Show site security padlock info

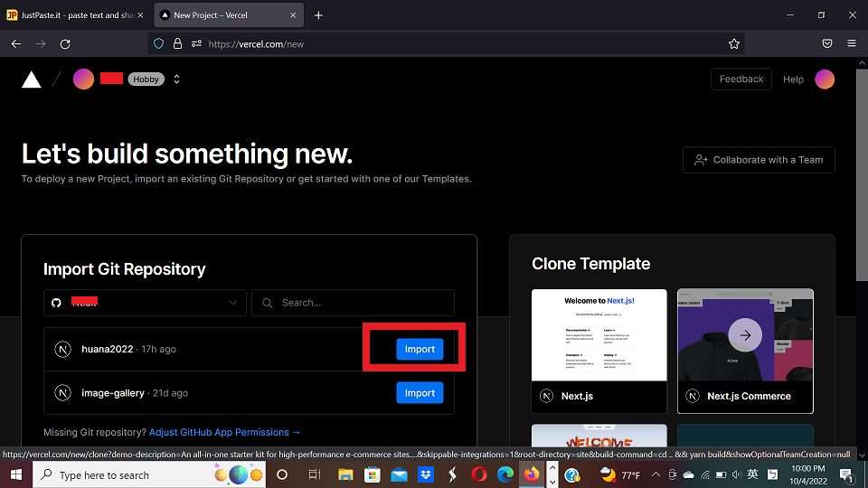pyautogui.click(x=177, y=43)
